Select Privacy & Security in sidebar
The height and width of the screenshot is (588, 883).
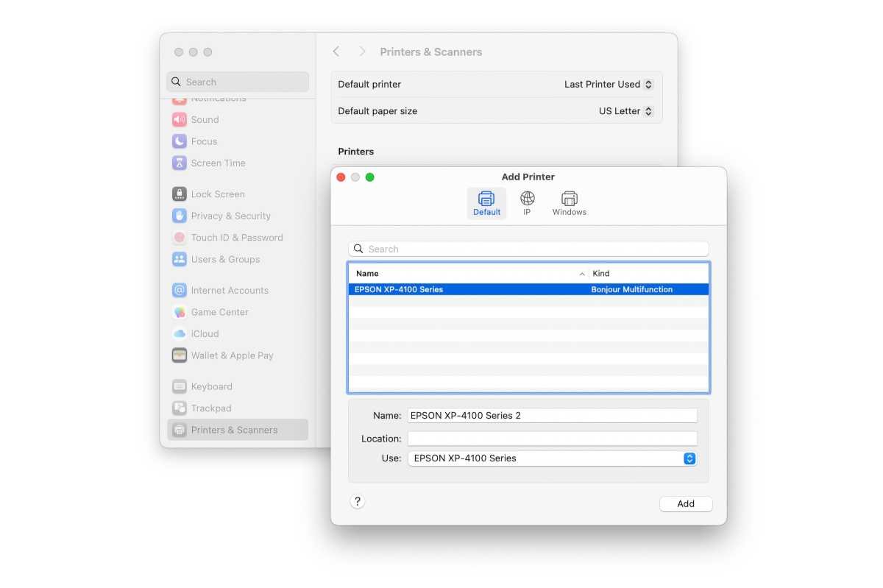(230, 216)
